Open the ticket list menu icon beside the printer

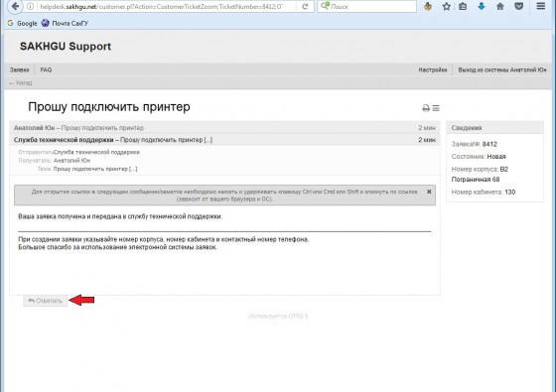coord(436,108)
